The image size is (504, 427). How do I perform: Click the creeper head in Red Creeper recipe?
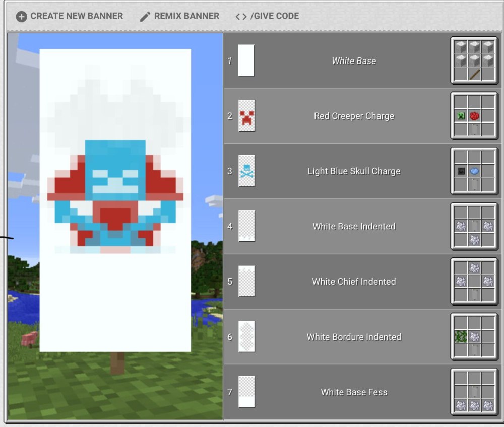[461, 116]
